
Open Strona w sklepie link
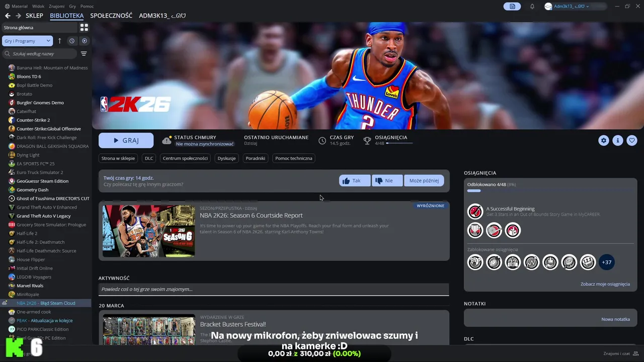(x=118, y=158)
